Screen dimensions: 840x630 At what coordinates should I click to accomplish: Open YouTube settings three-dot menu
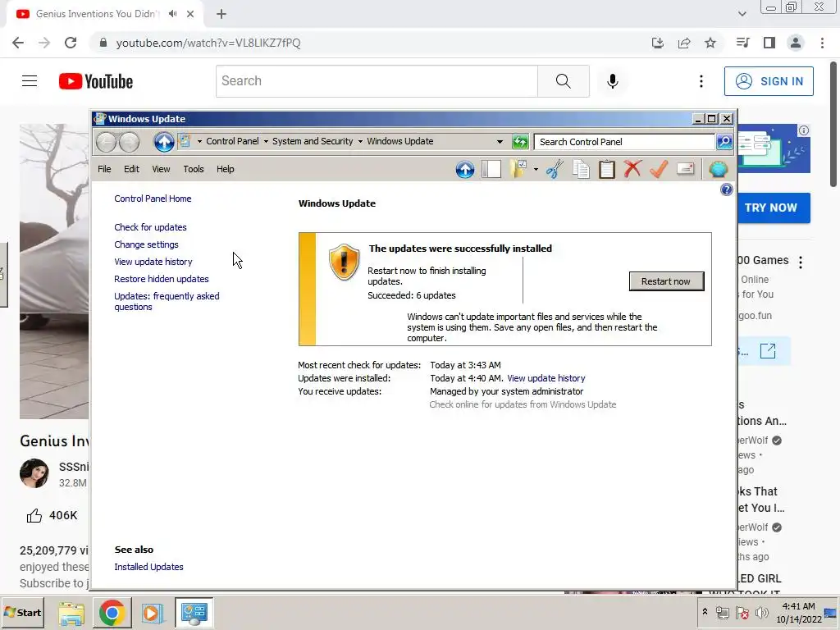[701, 81]
